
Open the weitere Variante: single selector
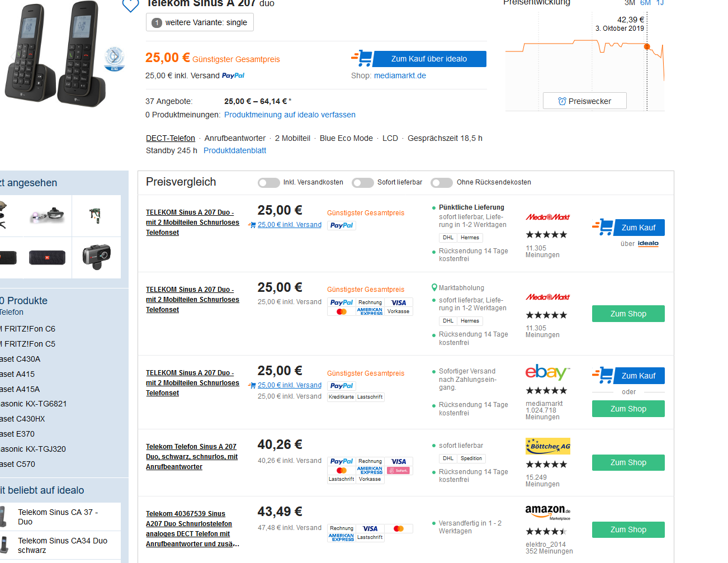tap(200, 22)
